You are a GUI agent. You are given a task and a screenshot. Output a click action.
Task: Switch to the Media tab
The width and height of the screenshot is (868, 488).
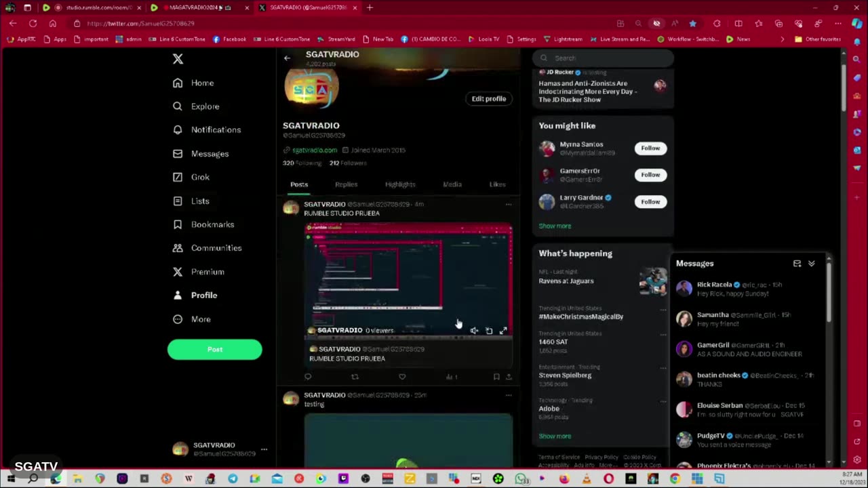(452, 184)
